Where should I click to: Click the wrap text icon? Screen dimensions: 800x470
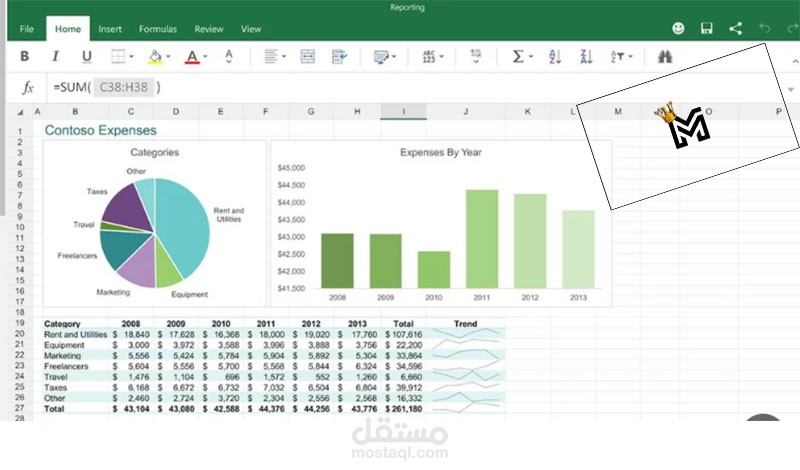[339, 56]
